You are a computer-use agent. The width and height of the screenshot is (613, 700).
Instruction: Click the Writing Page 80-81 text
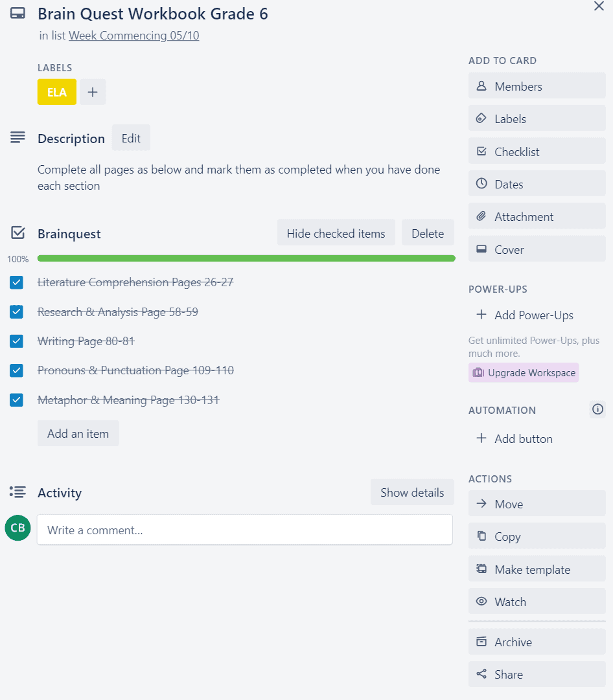[86, 341]
